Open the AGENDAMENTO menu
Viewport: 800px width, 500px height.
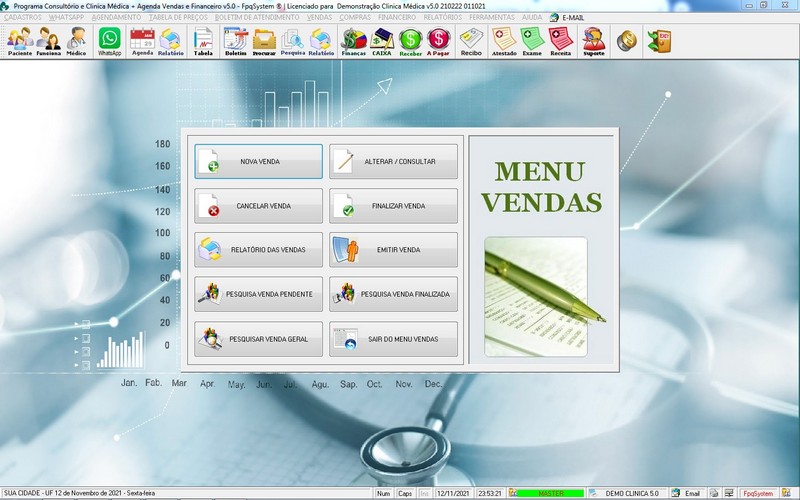tap(116, 17)
